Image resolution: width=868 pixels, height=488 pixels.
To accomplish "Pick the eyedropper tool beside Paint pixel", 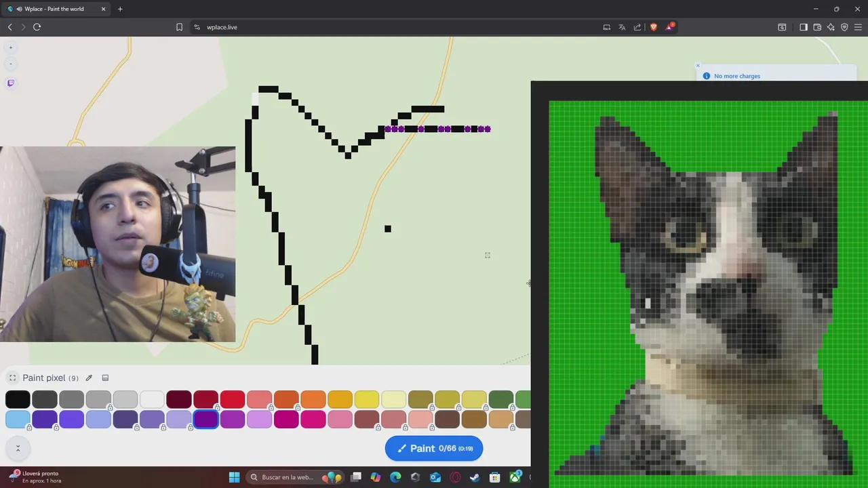I will [89, 378].
